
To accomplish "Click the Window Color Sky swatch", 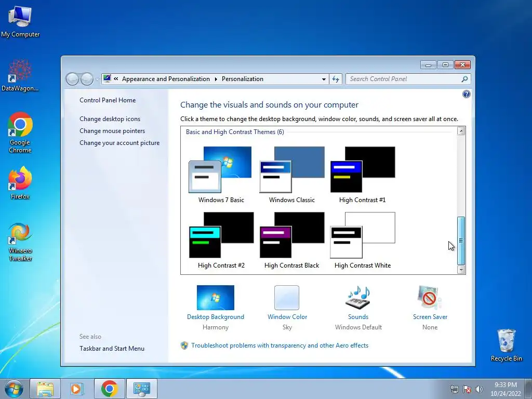I will [287, 298].
